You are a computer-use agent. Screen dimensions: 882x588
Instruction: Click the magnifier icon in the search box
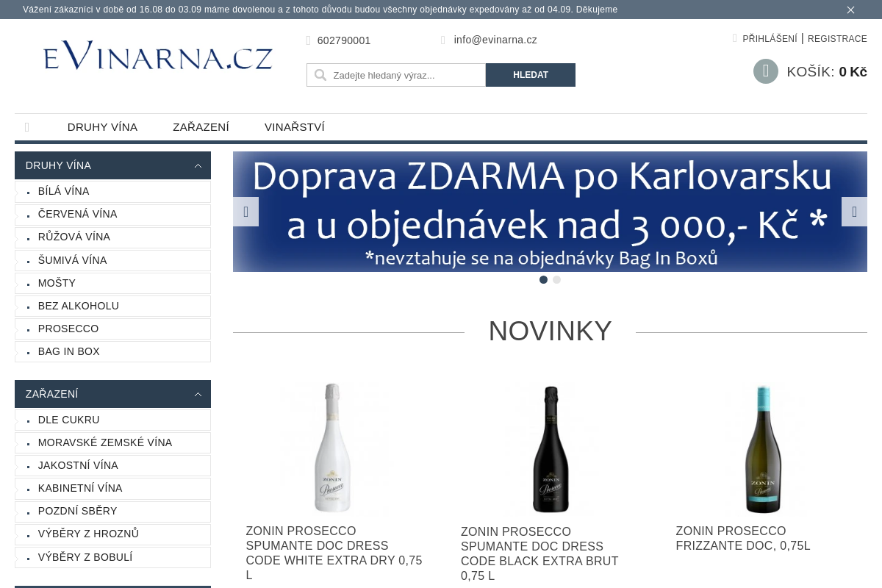(x=320, y=74)
